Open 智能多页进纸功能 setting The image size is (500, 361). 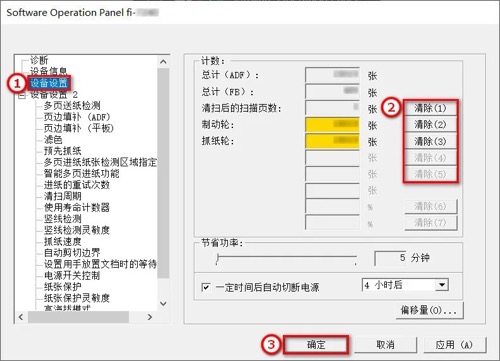coord(81,173)
